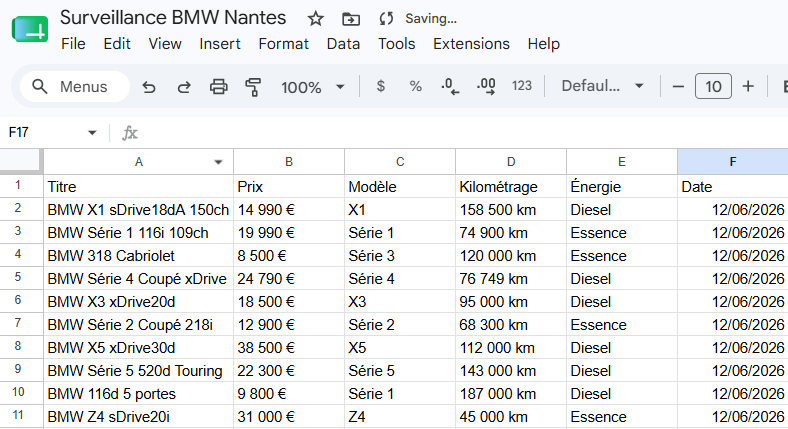Screen dimensions: 788x429
Task: Click the 19 990 € price cell
Action: (289, 233)
